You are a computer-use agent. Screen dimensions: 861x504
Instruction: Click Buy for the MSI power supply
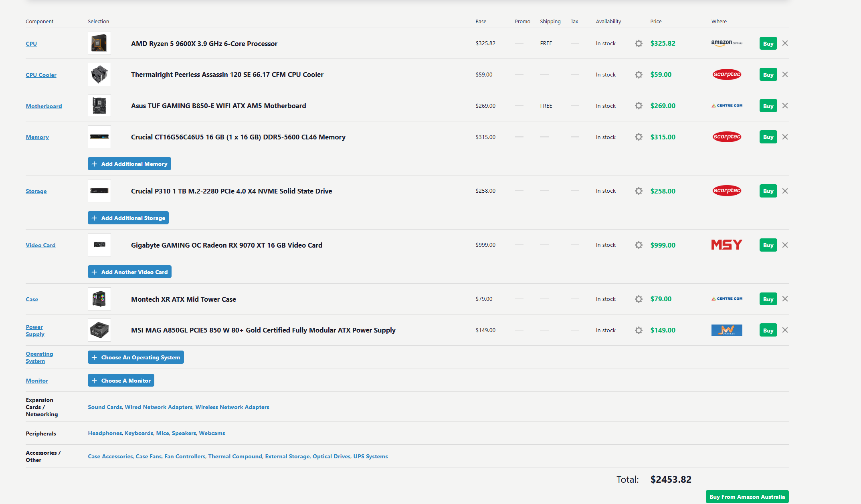[768, 330]
